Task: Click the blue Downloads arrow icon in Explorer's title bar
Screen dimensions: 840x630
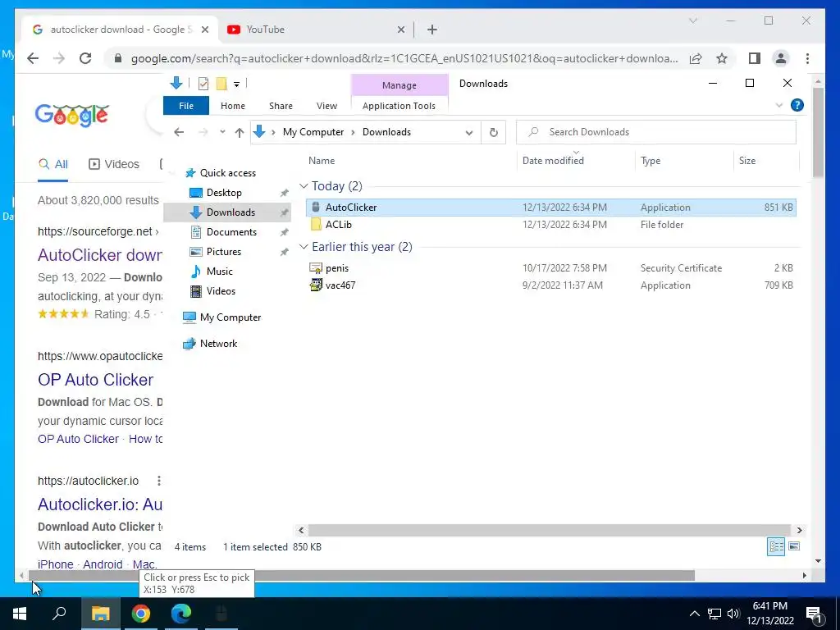Action: [176, 83]
